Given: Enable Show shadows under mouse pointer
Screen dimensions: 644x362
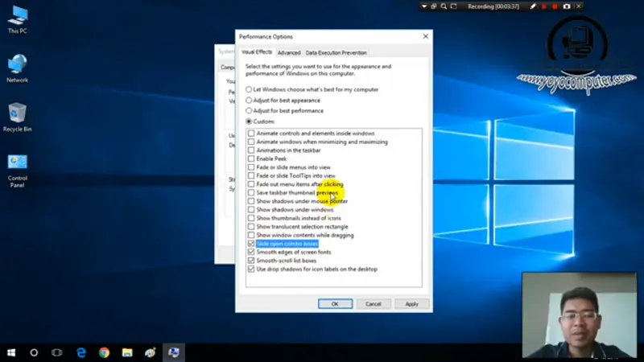Looking at the screenshot, I should click(x=251, y=201).
